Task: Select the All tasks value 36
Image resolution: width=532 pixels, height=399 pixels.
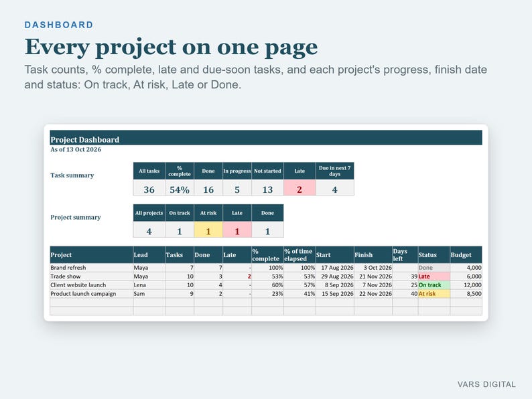Action: (x=149, y=188)
